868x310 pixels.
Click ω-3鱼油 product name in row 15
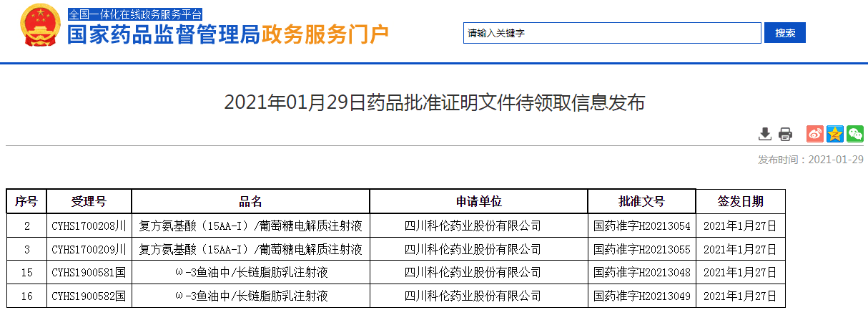pyautogui.click(x=250, y=272)
